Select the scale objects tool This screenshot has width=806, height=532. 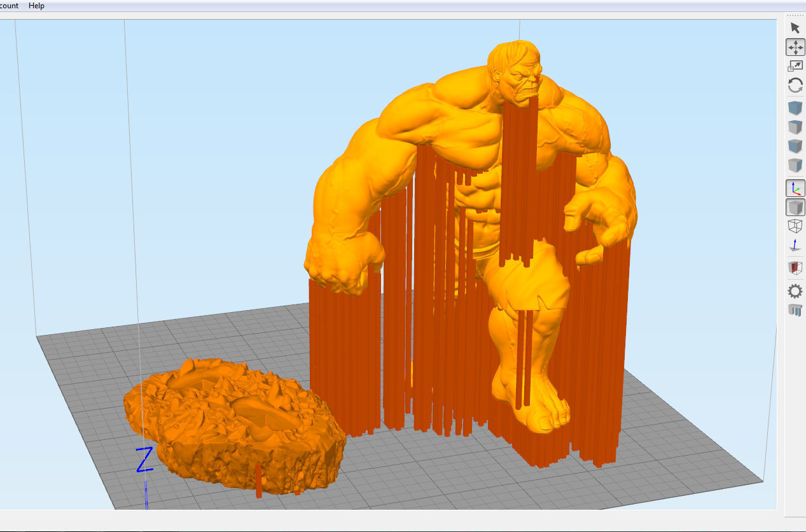pyautogui.click(x=795, y=66)
